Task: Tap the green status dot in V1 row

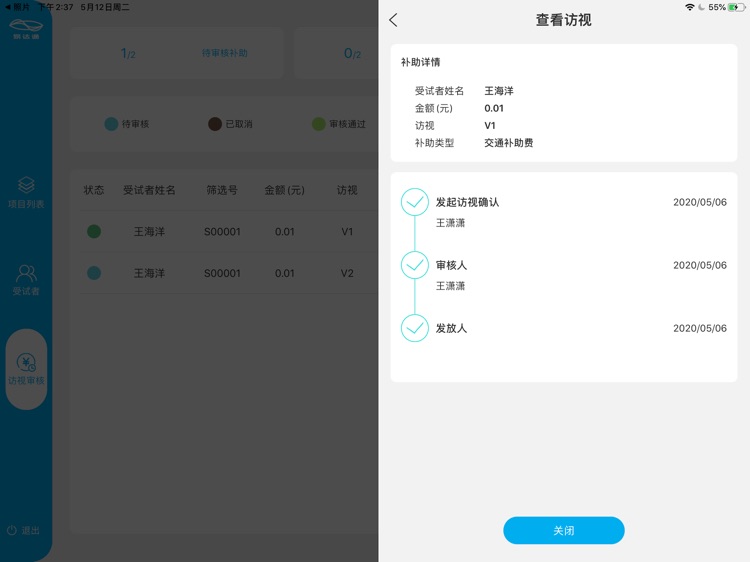Action: coord(94,231)
